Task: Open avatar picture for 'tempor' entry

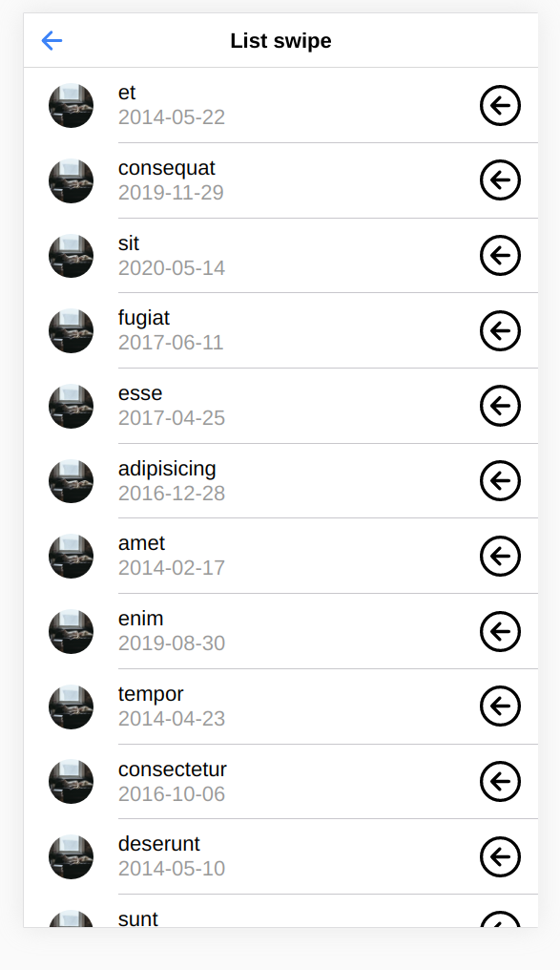Action: (72, 706)
